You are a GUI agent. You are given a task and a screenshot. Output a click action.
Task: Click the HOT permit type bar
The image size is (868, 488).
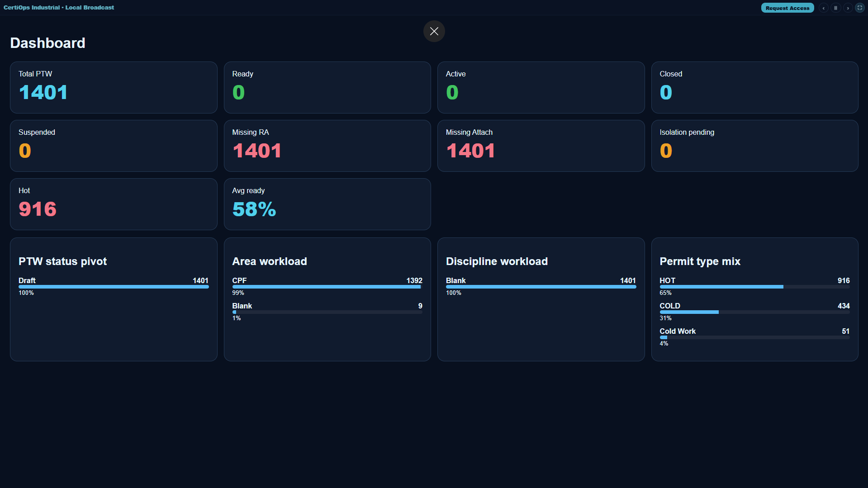[754, 287]
